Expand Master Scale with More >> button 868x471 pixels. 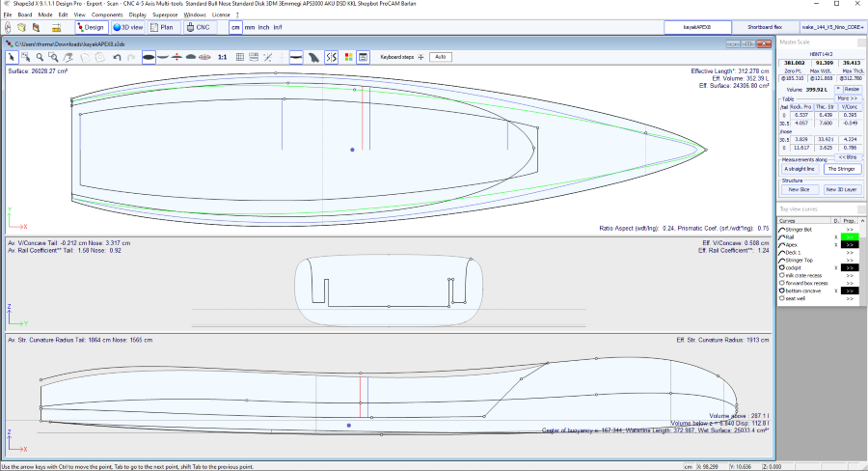click(x=848, y=98)
